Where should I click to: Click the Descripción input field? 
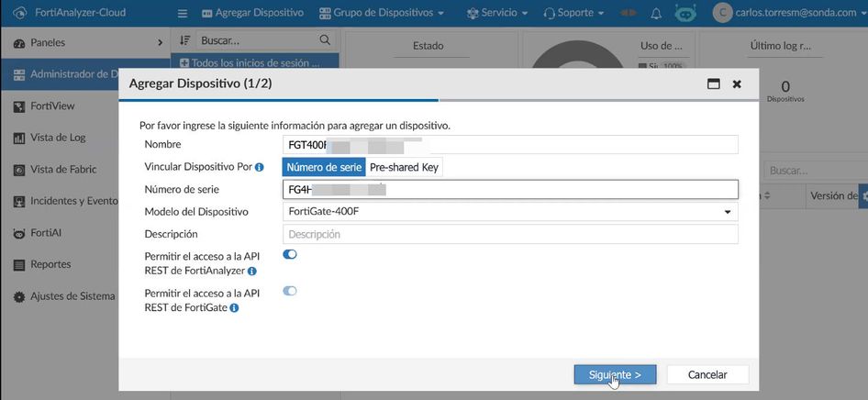[x=510, y=234]
